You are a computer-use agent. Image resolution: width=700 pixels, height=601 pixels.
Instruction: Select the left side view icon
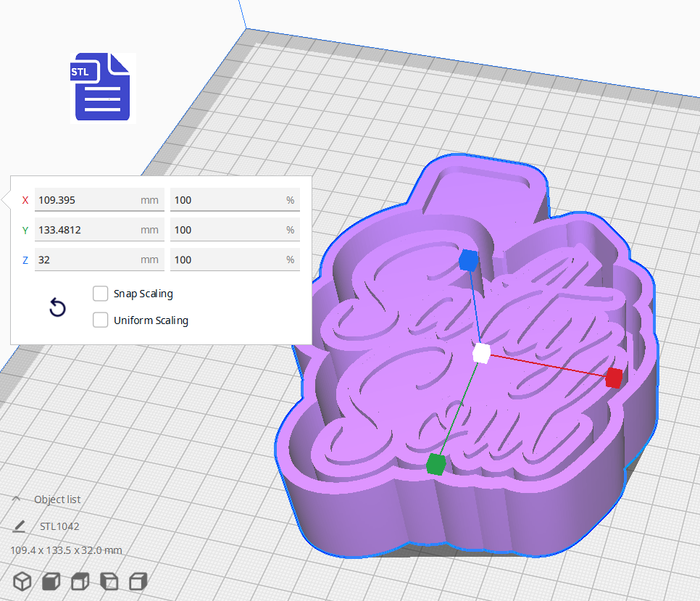click(109, 581)
